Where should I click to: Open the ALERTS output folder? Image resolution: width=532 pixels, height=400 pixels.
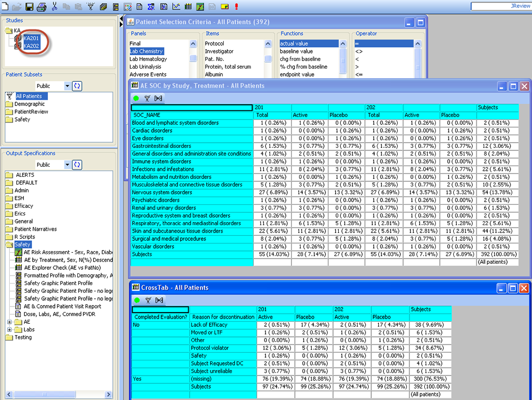tap(25, 175)
